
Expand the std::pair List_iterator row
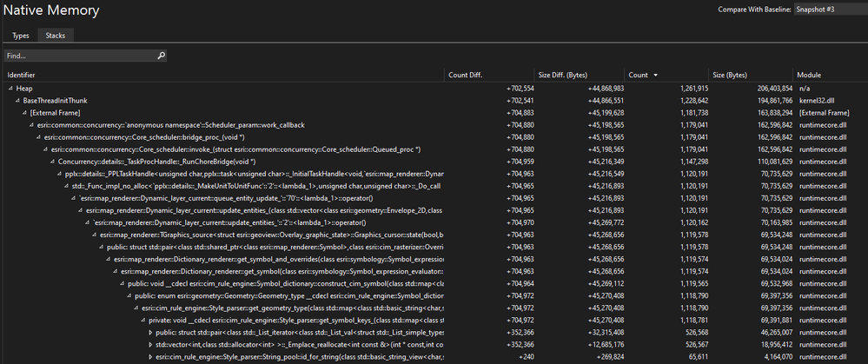(x=150, y=333)
